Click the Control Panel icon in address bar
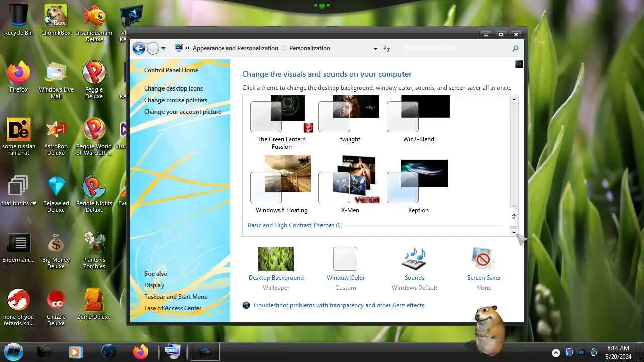This screenshot has width=644, height=362. [x=179, y=48]
